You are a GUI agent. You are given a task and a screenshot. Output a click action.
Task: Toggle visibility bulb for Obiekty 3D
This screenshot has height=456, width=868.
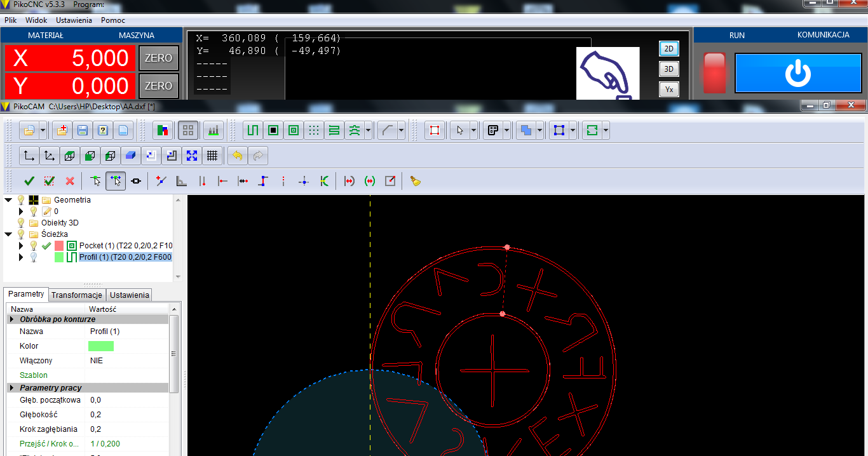pyautogui.click(x=21, y=223)
